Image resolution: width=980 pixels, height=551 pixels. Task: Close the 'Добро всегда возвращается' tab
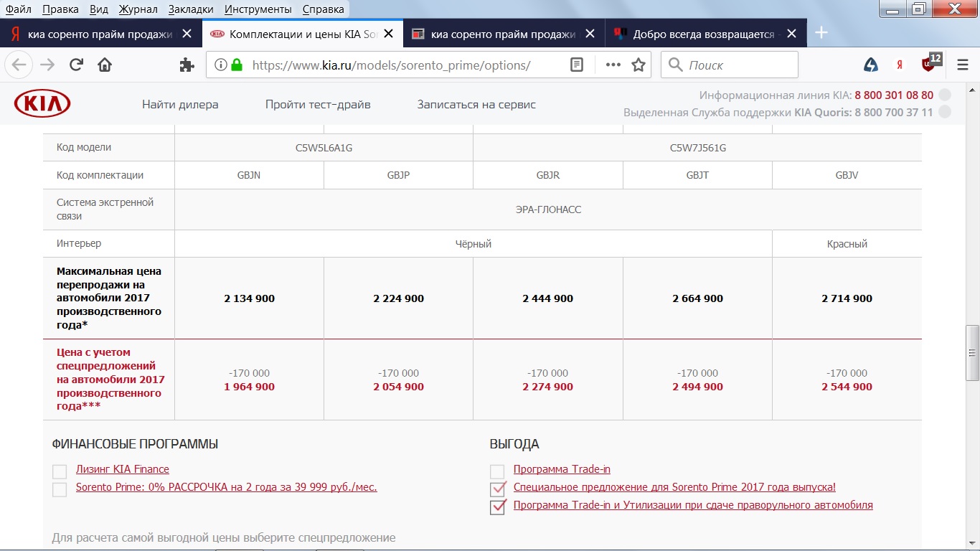[791, 34]
